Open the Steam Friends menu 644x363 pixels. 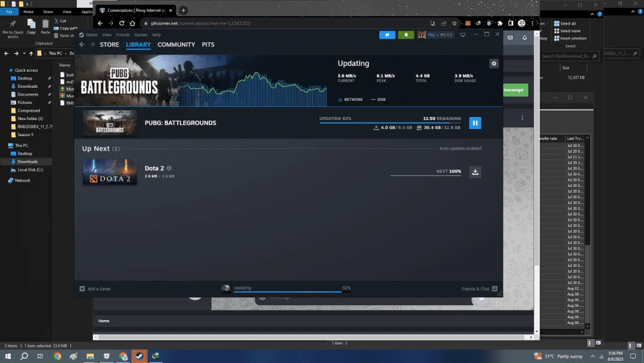(123, 35)
